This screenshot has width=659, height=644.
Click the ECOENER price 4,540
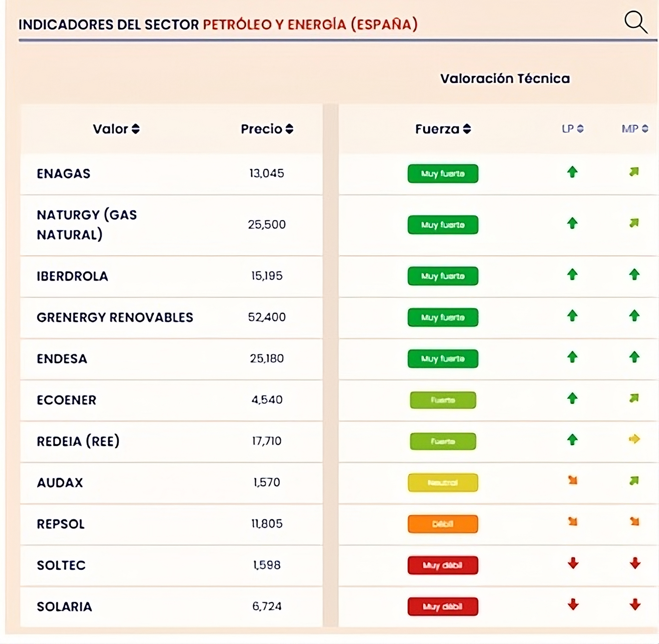point(267,400)
